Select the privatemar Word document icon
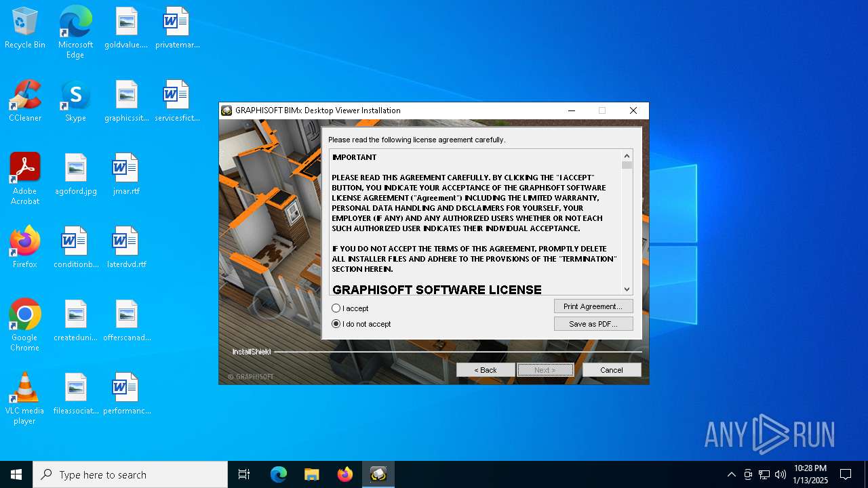The width and height of the screenshot is (868, 488). coord(177,28)
